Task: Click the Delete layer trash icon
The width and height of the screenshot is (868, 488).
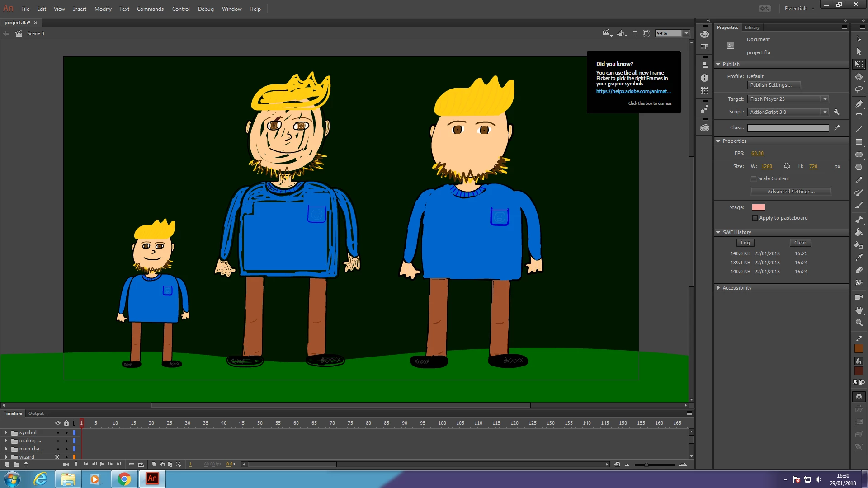Action: pos(26,465)
